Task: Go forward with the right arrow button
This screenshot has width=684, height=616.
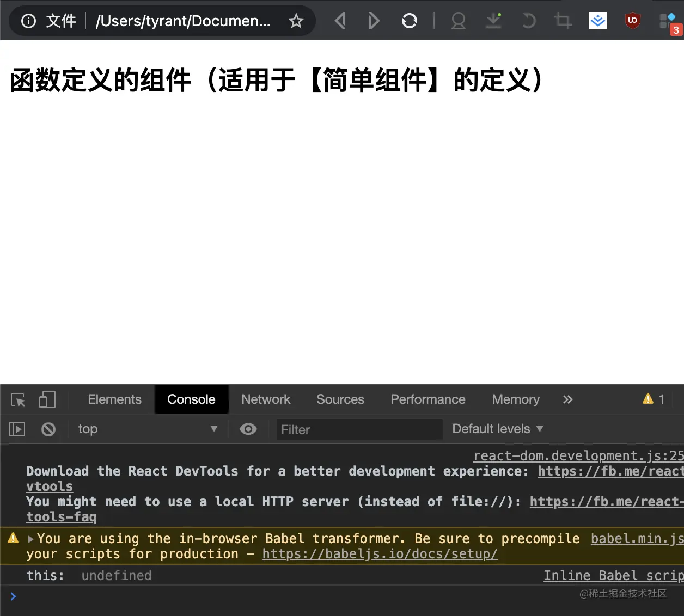Action: 374,21
